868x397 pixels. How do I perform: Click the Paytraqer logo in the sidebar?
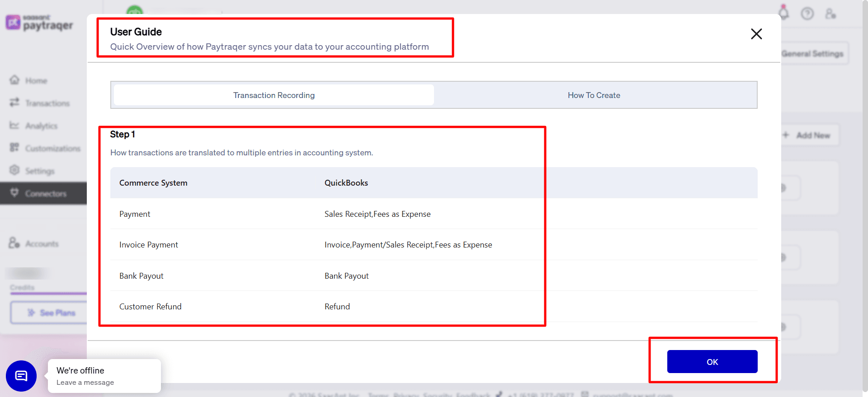pos(39,23)
